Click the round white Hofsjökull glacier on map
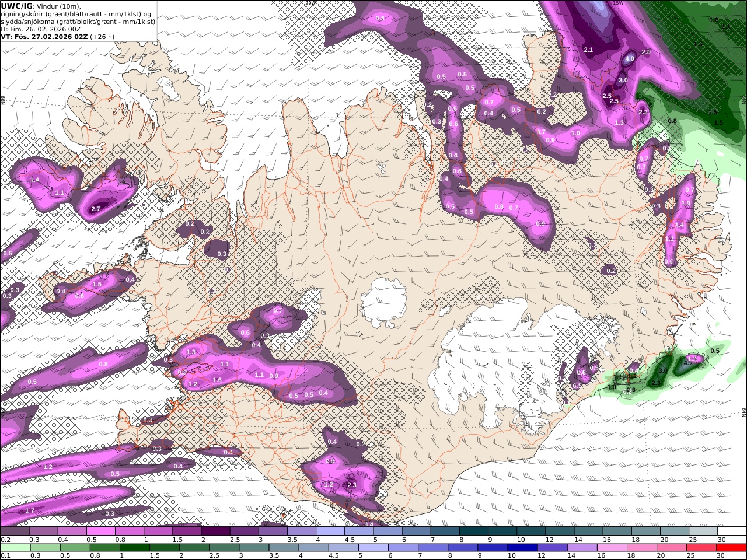747x560 pixels. pyautogui.click(x=383, y=303)
